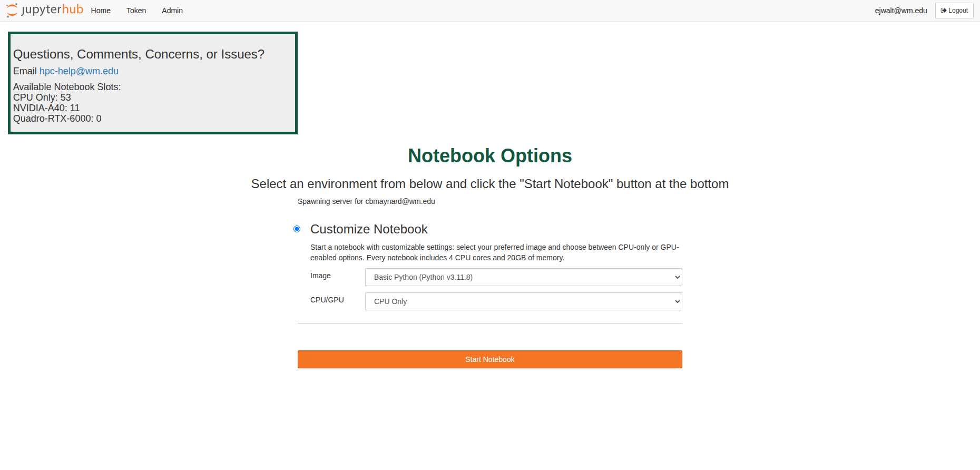Screen dimensions: 980x470
Task: Click the 'Available Notebook Slots:' text
Action: pyautogui.click(x=67, y=87)
